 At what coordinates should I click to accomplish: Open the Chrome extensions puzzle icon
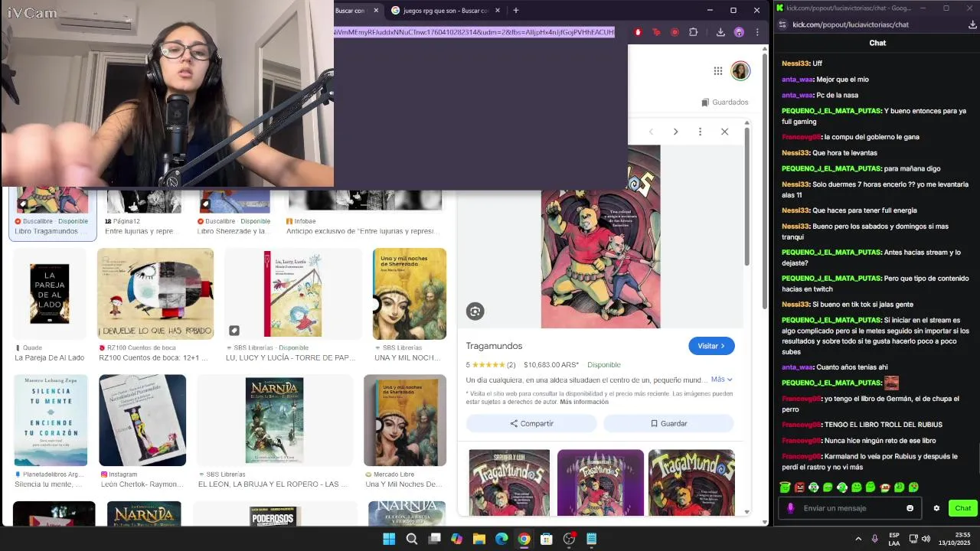(x=693, y=32)
